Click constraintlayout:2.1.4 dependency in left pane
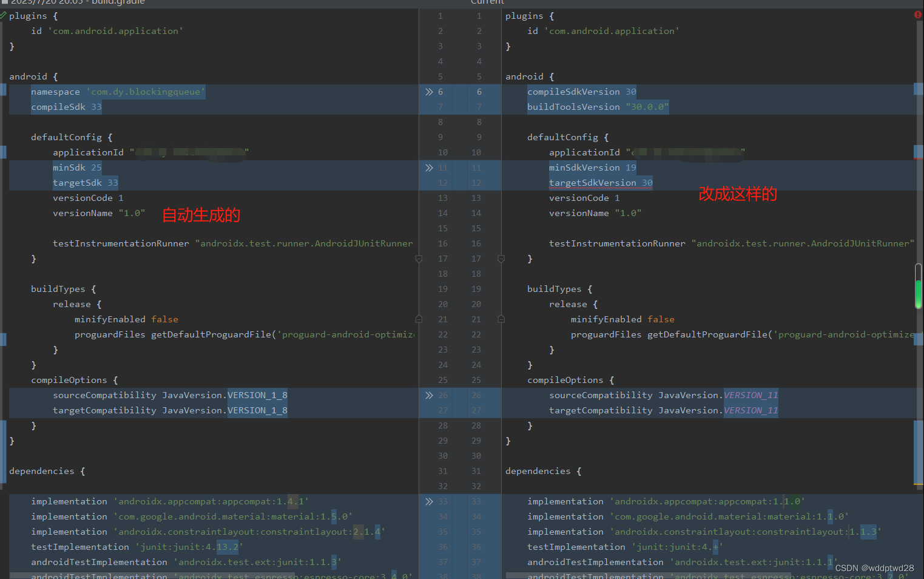Viewport: 924px width, 579px height. 208,532
